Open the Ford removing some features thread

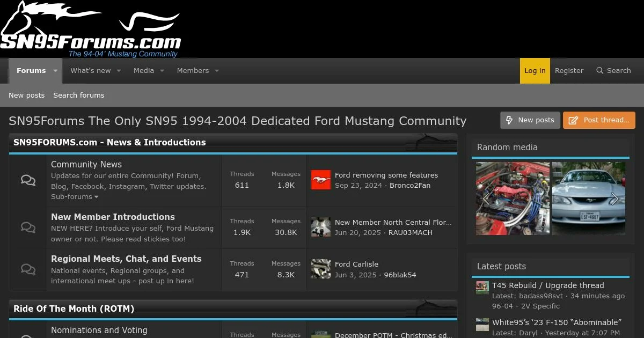coord(386,175)
